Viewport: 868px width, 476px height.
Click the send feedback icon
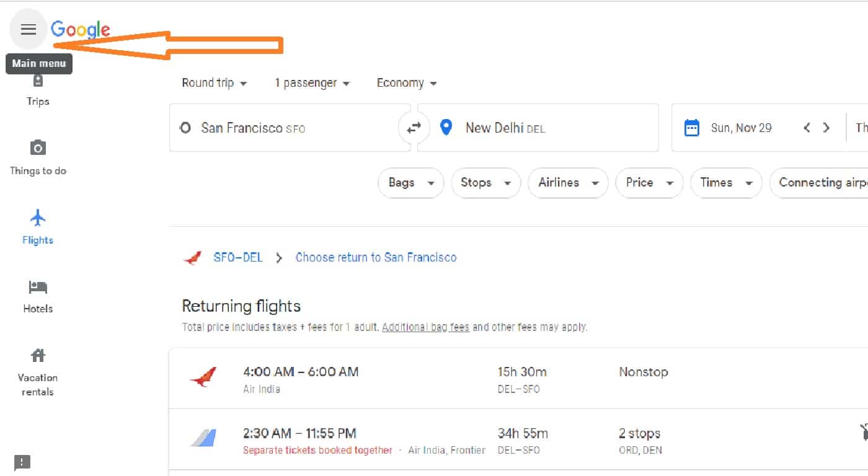click(22, 462)
